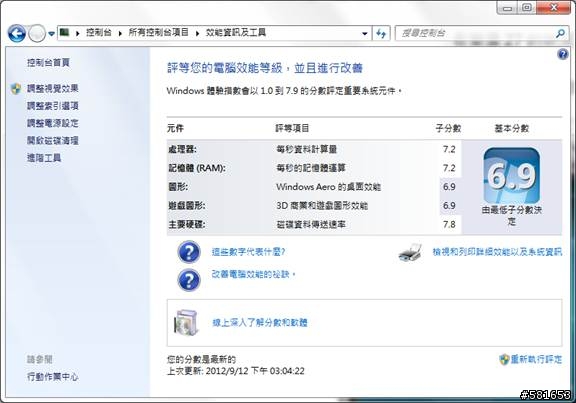Screen dimensions: 576x403
Task: Select 控制台 breadcrumb in address bar
Action: 98,33
